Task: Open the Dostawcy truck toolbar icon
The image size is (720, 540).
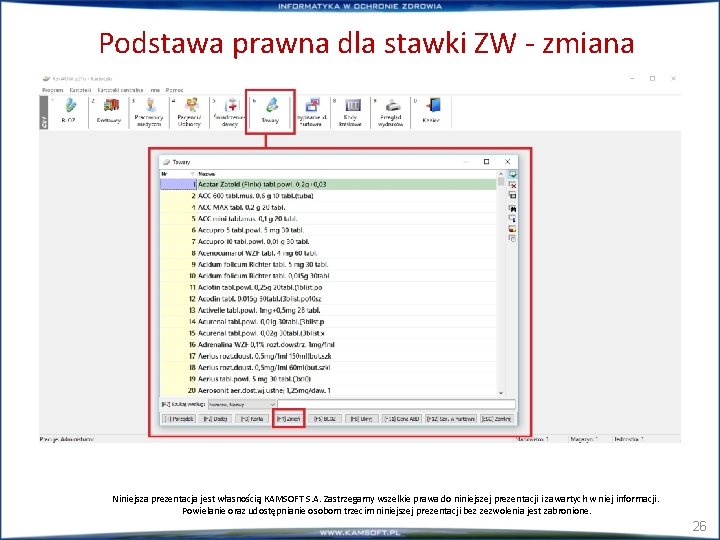Action: pos(109,112)
